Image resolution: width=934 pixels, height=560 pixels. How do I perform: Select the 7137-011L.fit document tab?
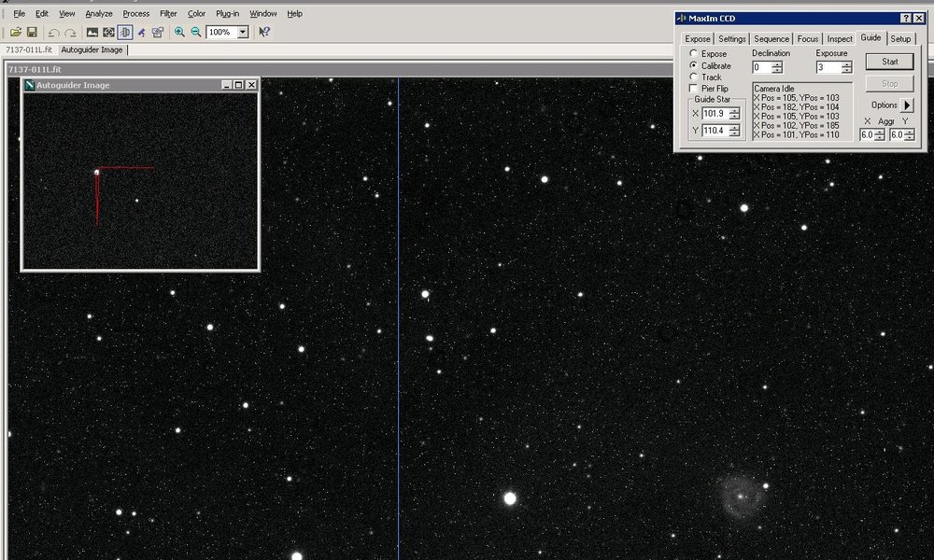coord(29,50)
